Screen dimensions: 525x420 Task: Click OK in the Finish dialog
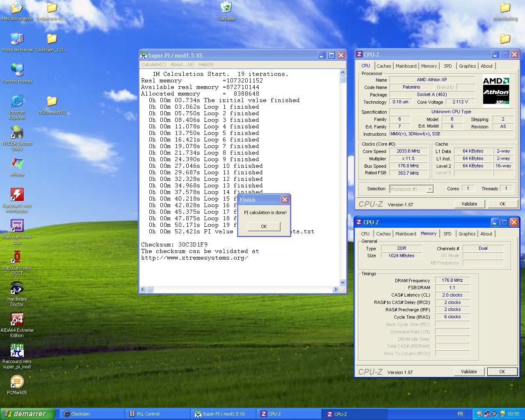tap(264, 226)
